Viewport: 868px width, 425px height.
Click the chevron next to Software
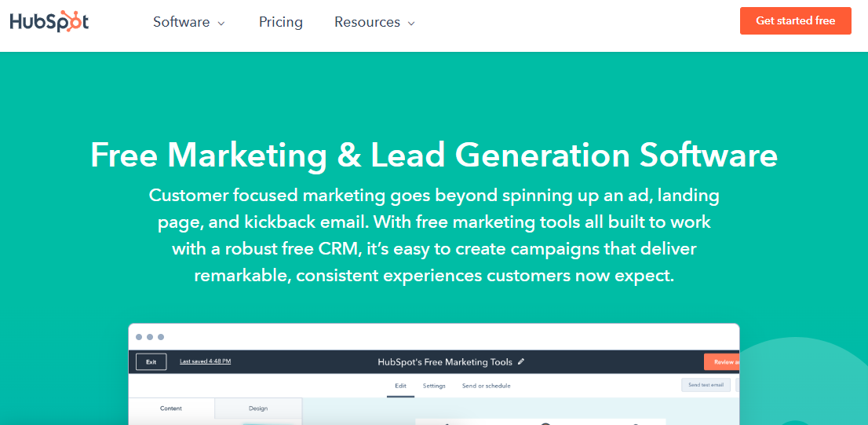221,24
